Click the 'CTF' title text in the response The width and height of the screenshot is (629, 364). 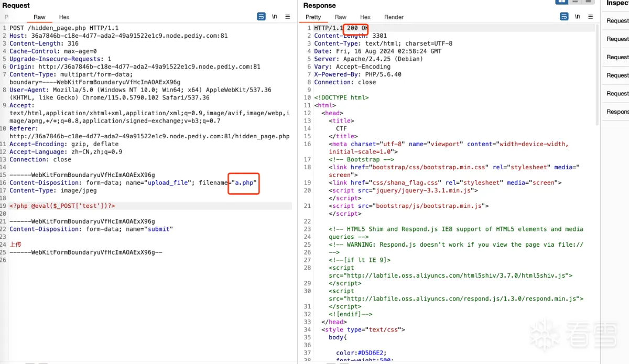pyautogui.click(x=342, y=129)
